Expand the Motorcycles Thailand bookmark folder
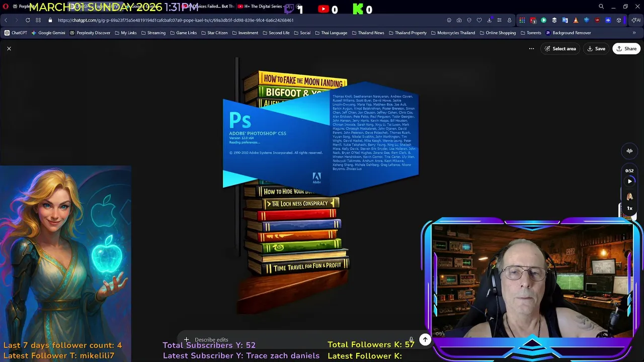 [x=453, y=33]
